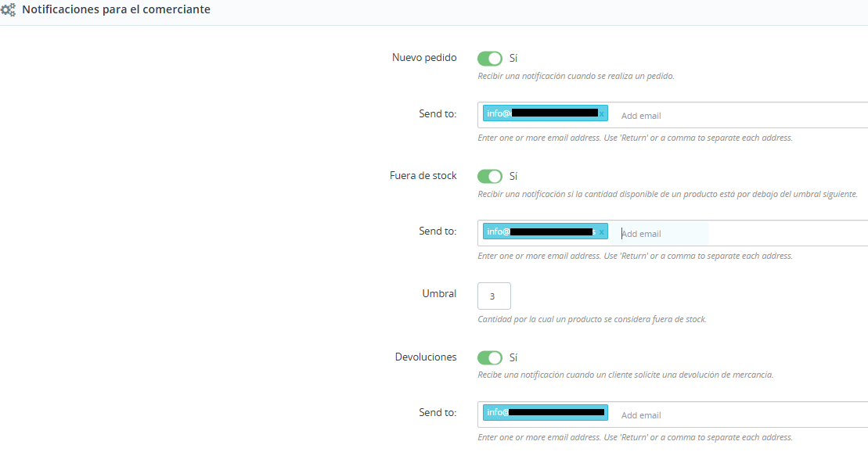Select the info@ email tag under Fuera de stock

(x=546, y=231)
